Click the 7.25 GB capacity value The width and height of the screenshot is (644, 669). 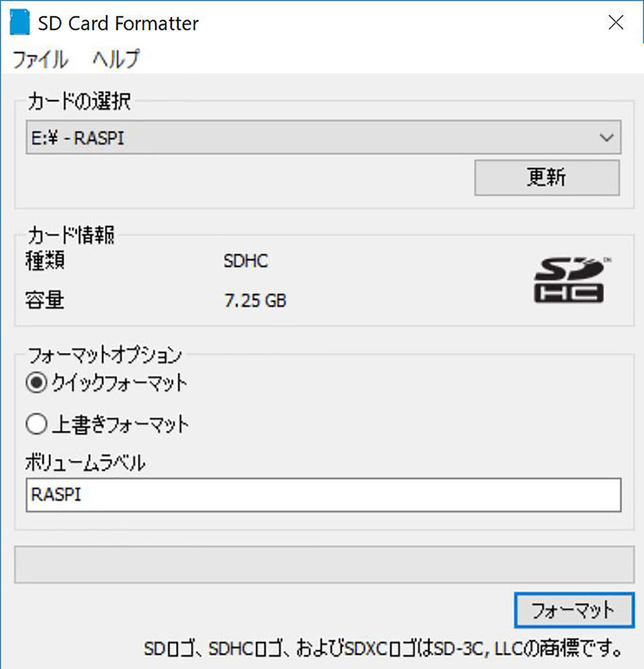253,301
